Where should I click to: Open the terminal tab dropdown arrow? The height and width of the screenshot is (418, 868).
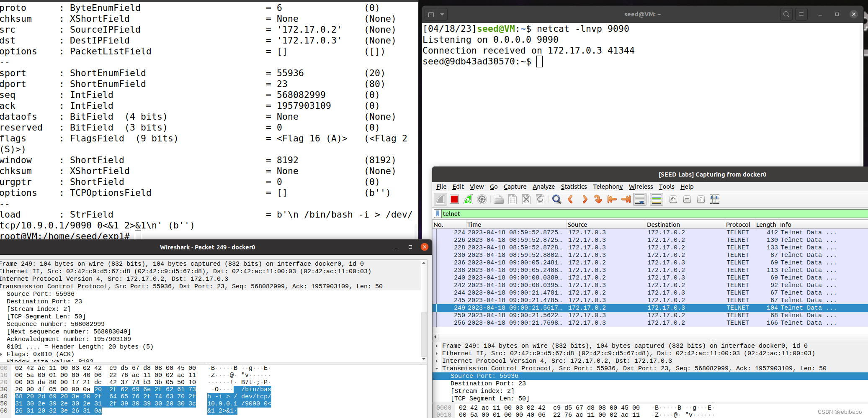(442, 15)
